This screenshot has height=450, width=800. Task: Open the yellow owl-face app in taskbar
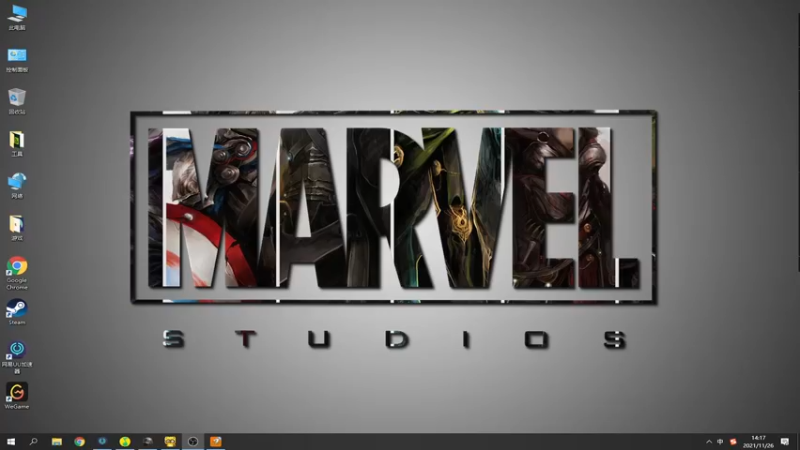tap(170, 441)
